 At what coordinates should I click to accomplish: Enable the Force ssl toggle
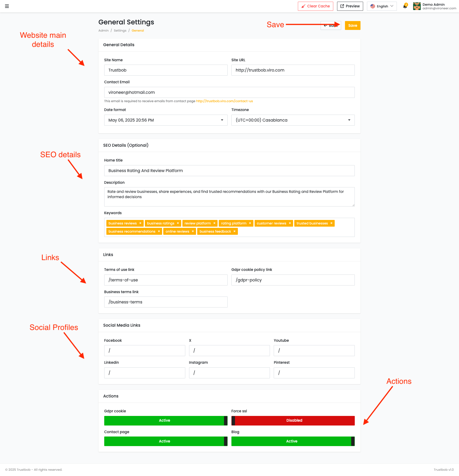point(293,420)
